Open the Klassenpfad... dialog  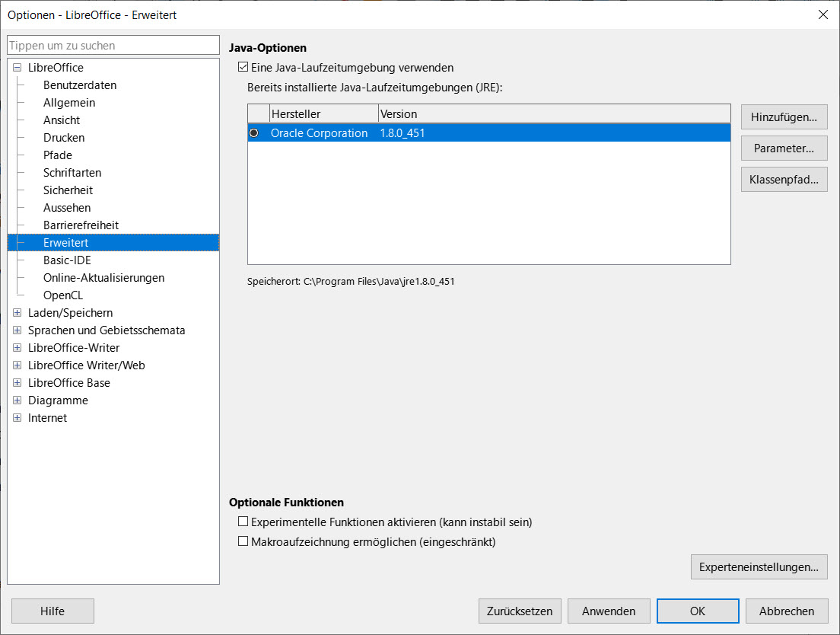coord(784,179)
